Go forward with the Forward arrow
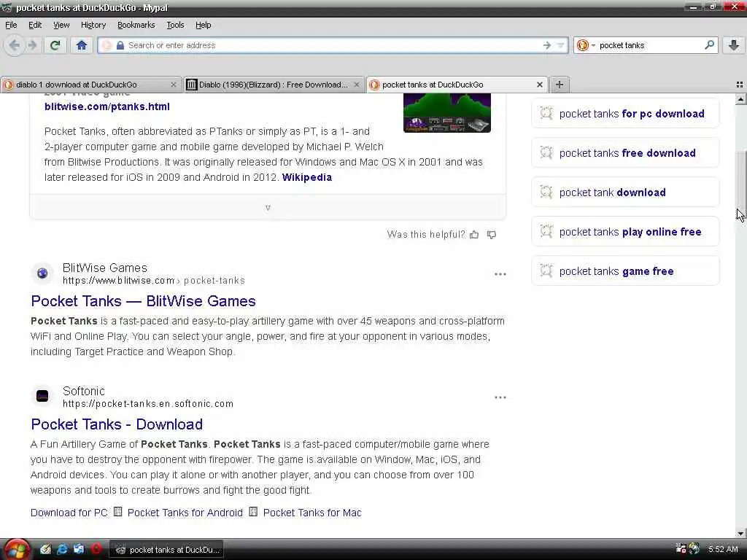Viewport: 747px width, 560px height. (32, 45)
